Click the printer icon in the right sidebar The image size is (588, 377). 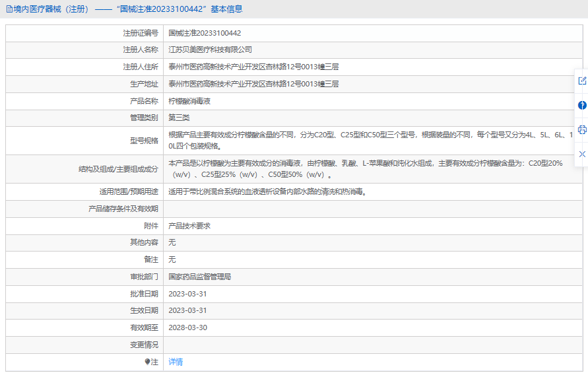coord(582,130)
